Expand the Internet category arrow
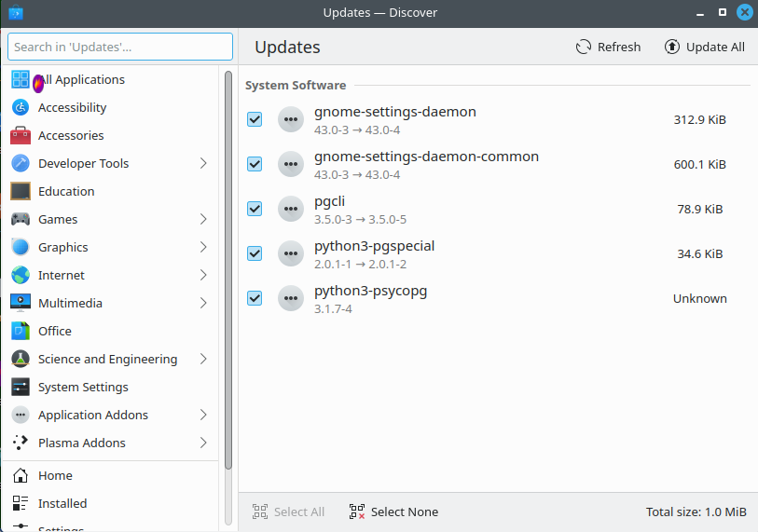The height and width of the screenshot is (532, 758). (x=203, y=275)
